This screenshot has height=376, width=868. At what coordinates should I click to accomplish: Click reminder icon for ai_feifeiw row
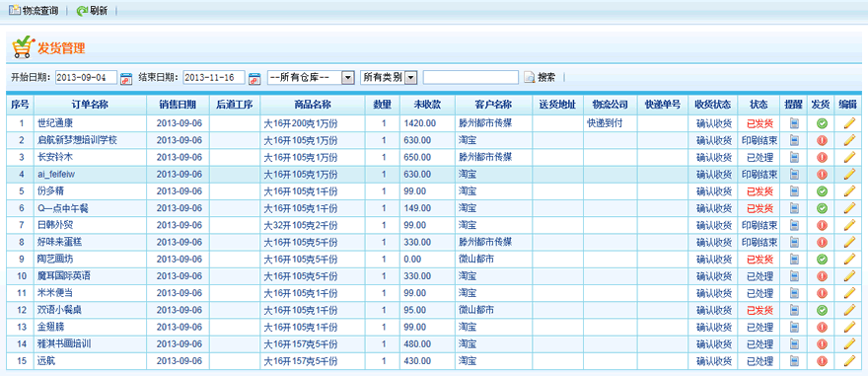(x=794, y=175)
